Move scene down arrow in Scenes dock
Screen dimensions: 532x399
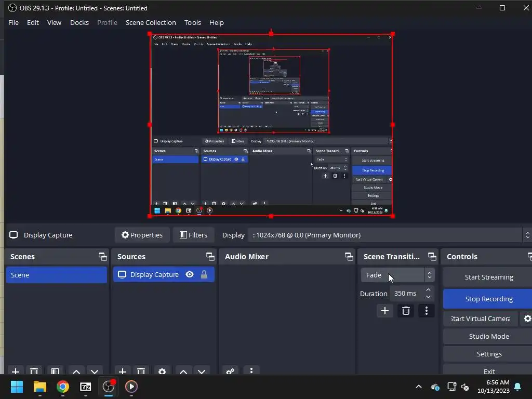pos(95,371)
